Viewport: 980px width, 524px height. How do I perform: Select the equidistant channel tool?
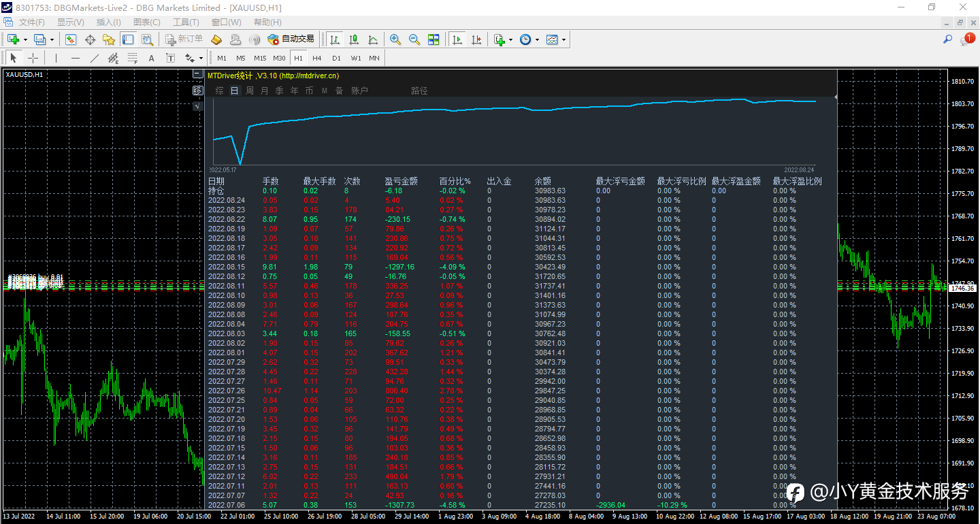coord(113,58)
